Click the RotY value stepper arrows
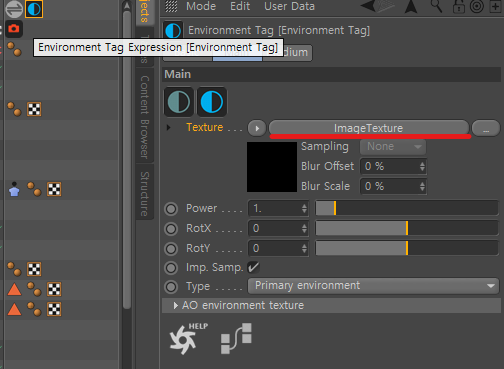504x369 pixels. tap(304, 249)
